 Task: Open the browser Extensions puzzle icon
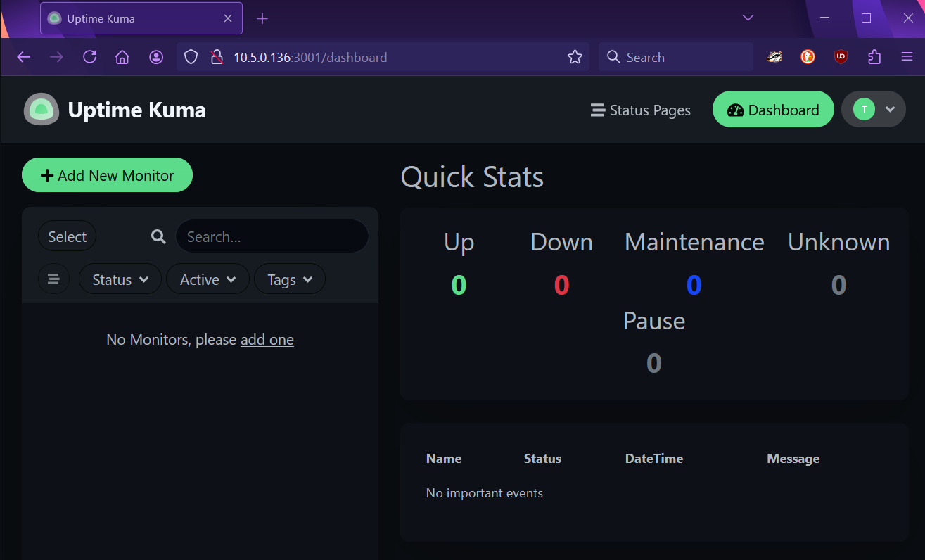pos(874,58)
